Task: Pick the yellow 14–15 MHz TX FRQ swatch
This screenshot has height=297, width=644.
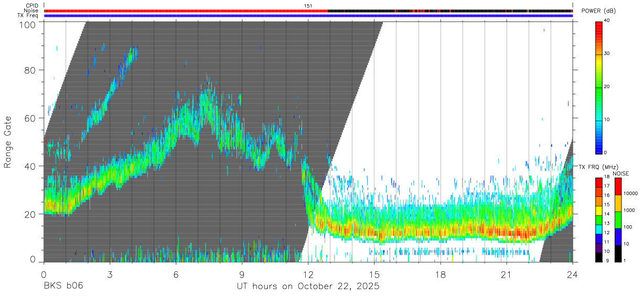Action: click(x=599, y=210)
